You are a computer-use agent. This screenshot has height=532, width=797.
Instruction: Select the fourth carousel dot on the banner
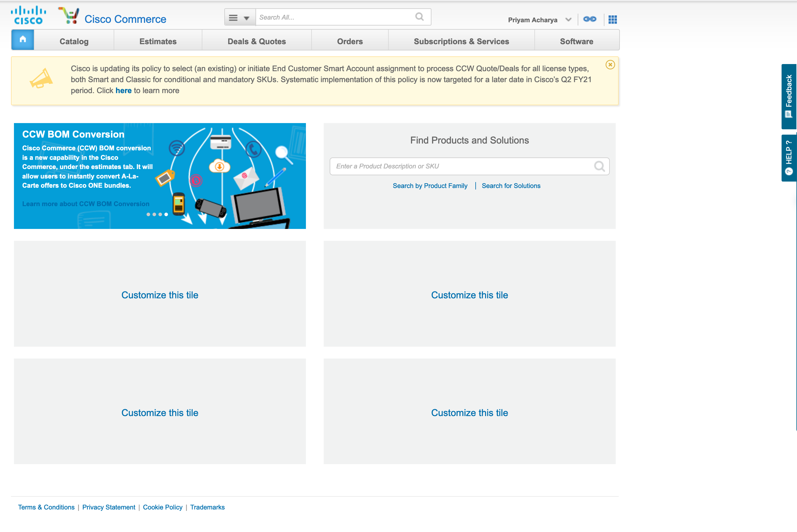click(x=166, y=214)
